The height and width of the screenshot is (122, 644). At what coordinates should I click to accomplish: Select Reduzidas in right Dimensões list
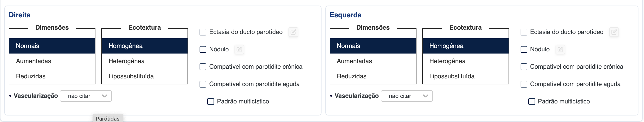(52, 76)
